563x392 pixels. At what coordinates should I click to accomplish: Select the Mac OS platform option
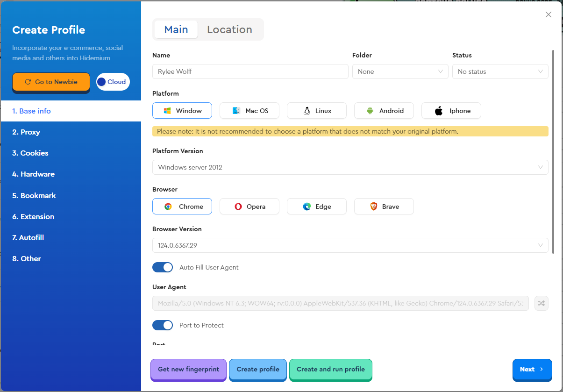[249, 111]
